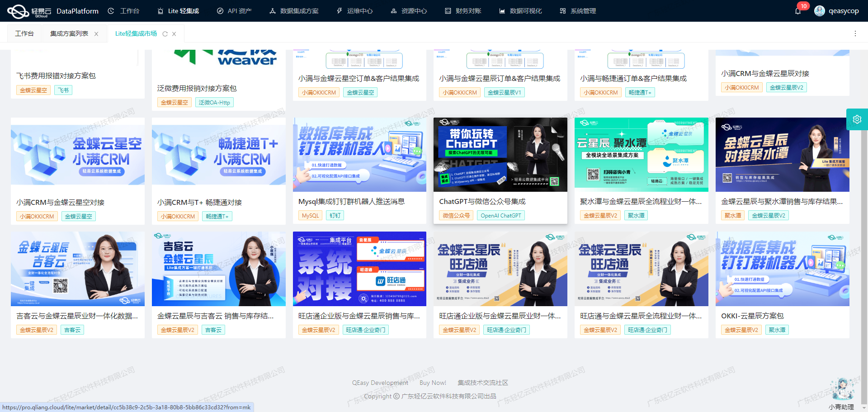This screenshot has height=412, width=868.
Task: Open the 小满CRM与金蝶云星空对接 thumbnail
Action: pyautogui.click(x=78, y=155)
